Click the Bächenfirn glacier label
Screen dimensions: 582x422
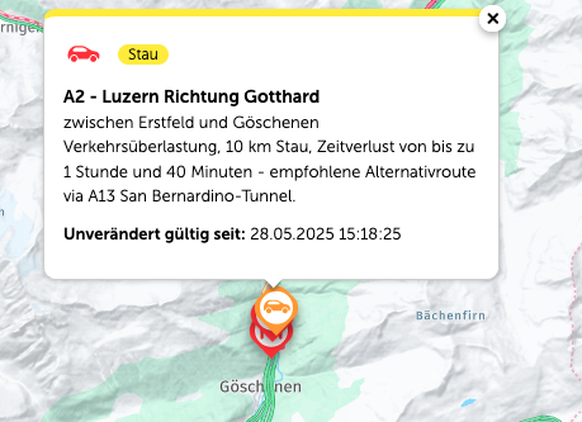(450, 315)
